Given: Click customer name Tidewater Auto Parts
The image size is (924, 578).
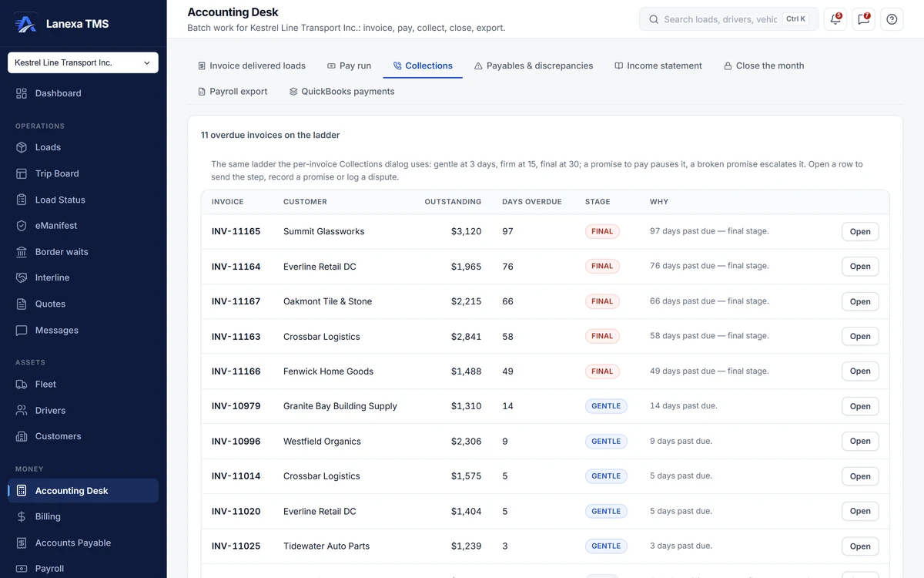Looking at the screenshot, I should [326, 546].
